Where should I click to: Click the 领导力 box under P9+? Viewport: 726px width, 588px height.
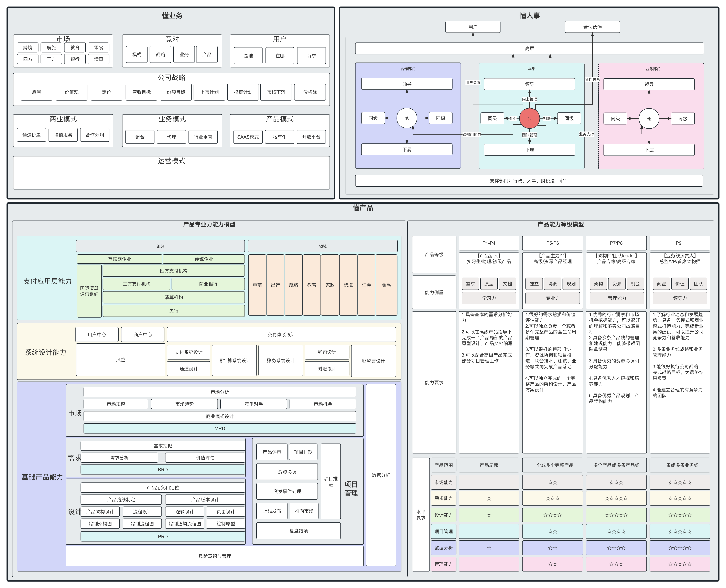[x=680, y=298]
